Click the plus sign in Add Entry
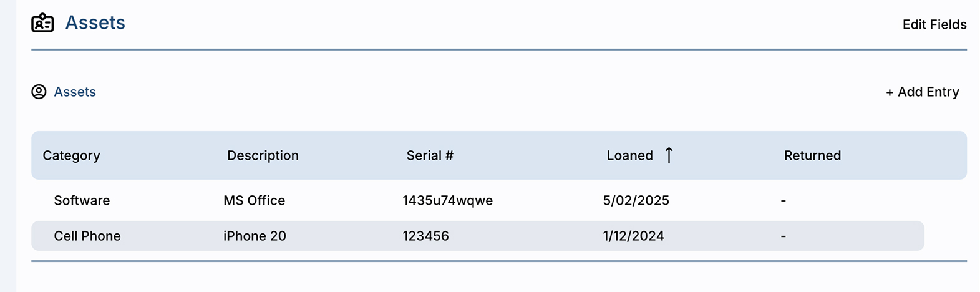980x292 pixels. pos(890,92)
